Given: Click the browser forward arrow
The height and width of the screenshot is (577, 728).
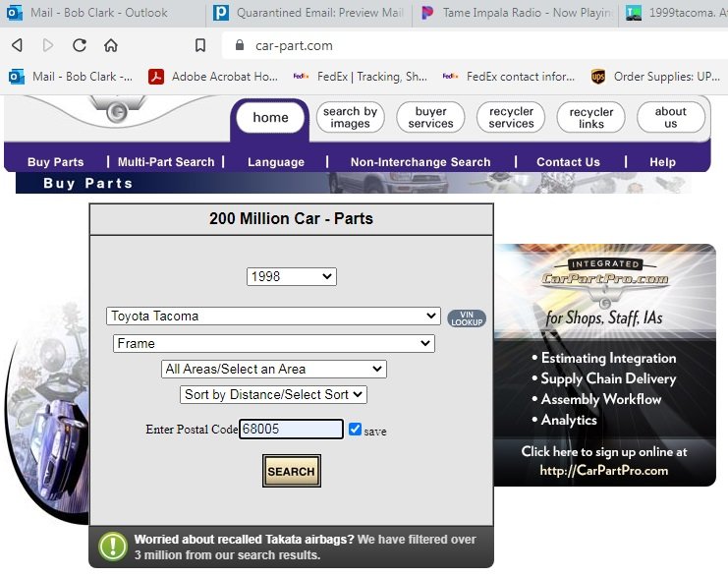Looking at the screenshot, I should (48, 45).
